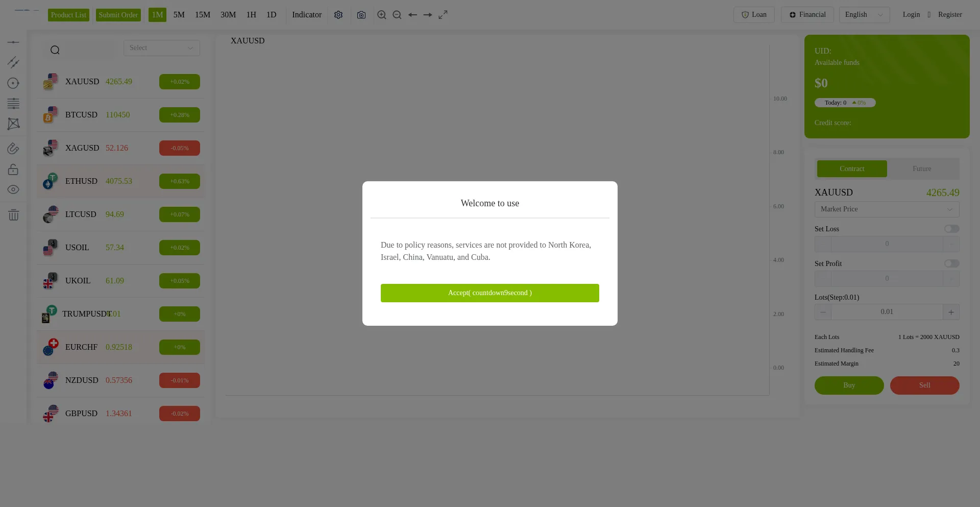Increase lots with the plus stepper
This screenshot has width=980, height=507.
tap(951, 312)
